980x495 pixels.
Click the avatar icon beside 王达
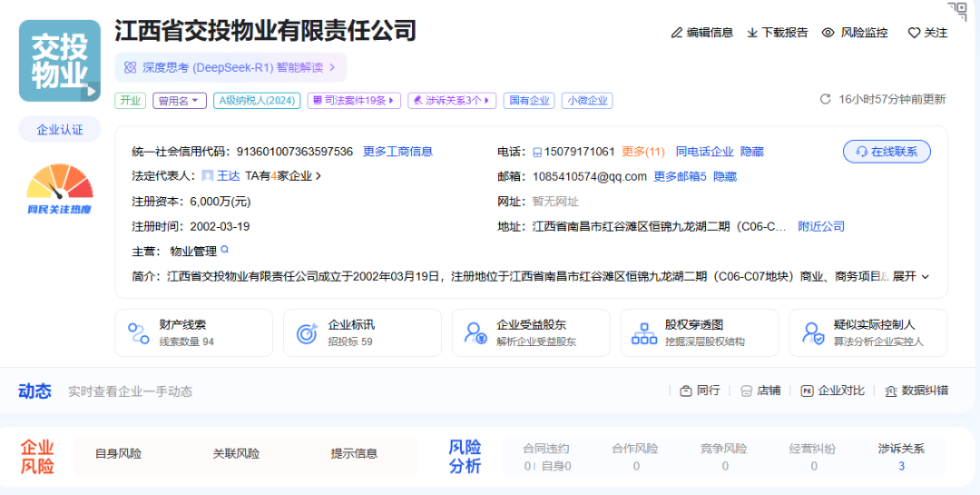208,176
